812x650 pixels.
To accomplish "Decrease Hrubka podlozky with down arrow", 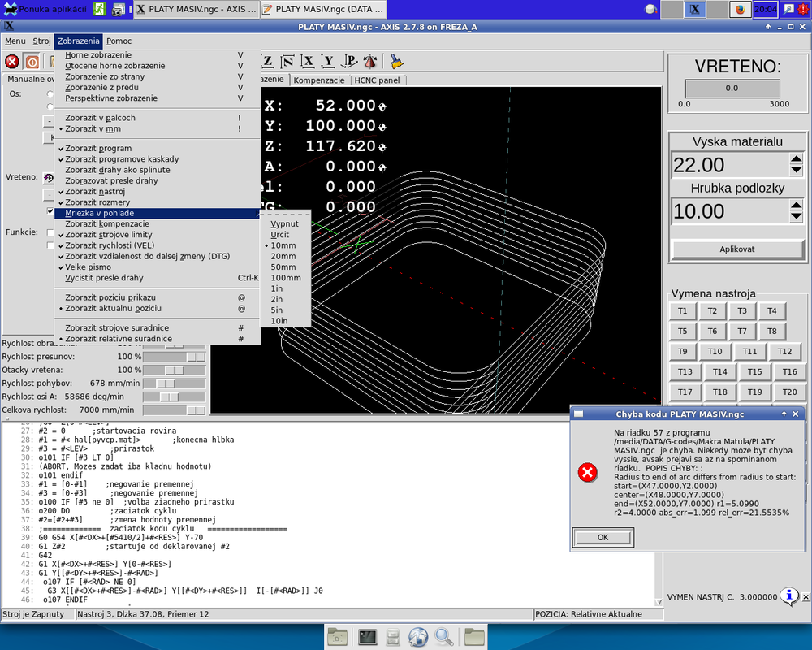I will [x=796, y=217].
